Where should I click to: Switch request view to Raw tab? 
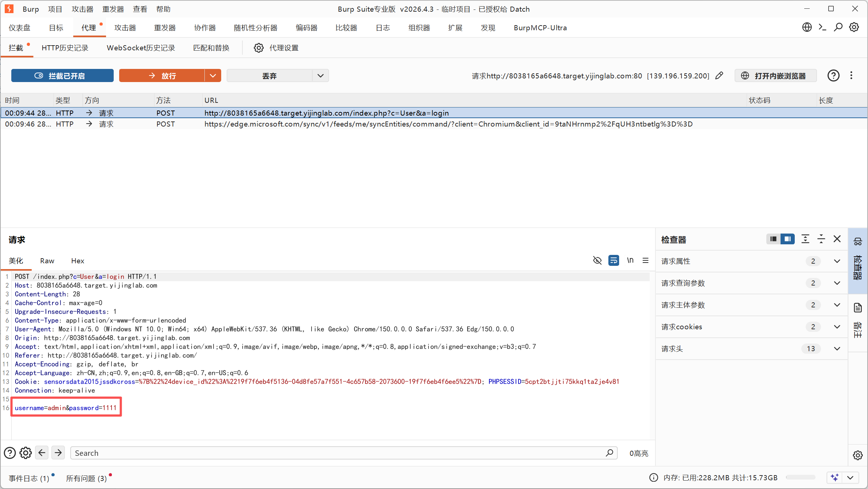[47, 261]
